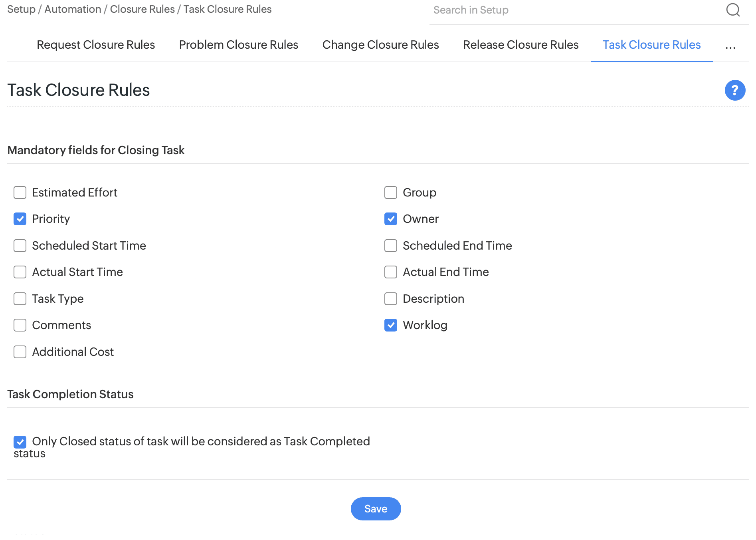Select the Change Closure Rules tab
Viewport: 756px width, 540px height.
pos(380,45)
